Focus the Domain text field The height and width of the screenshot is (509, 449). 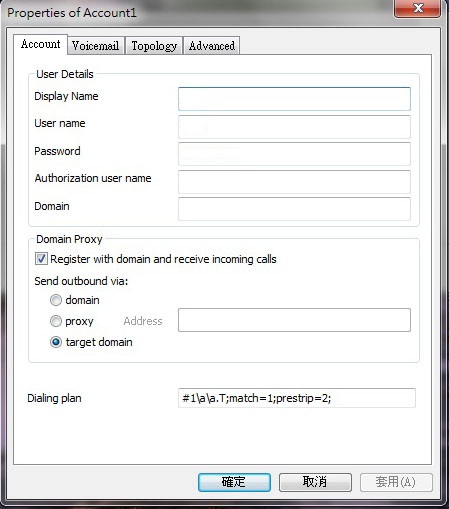[294, 209]
